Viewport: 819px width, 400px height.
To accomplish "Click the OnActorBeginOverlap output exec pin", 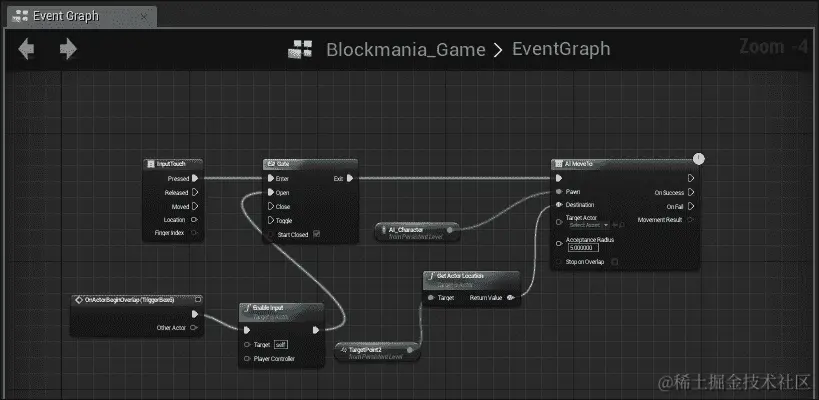I will coord(195,314).
